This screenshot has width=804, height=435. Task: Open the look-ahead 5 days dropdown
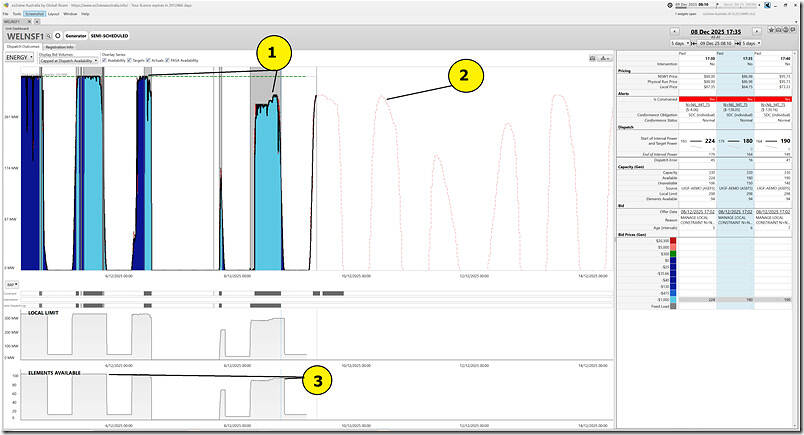point(751,43)
